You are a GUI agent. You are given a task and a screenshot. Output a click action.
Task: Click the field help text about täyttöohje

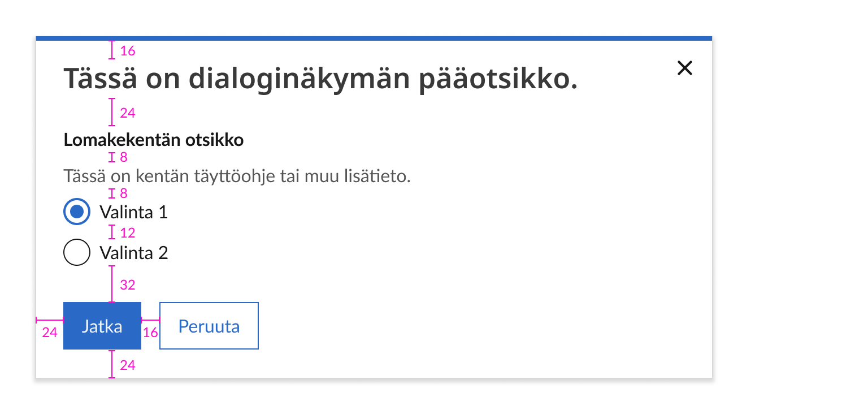pos(237,176)
